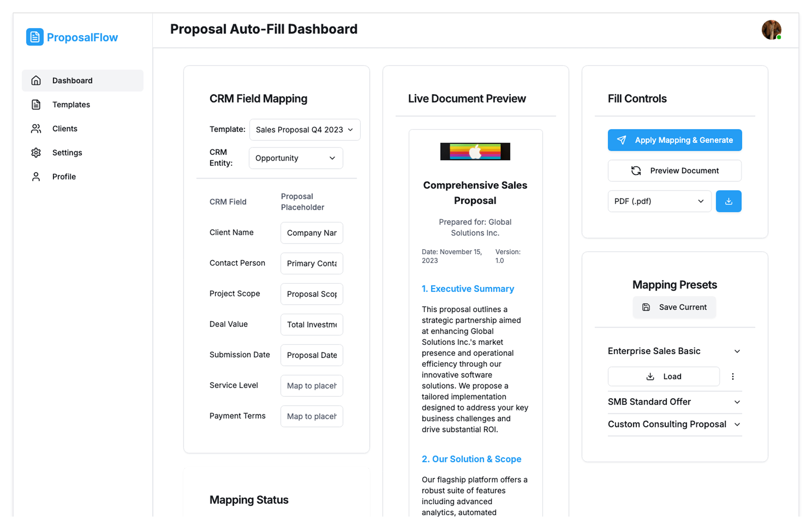Click the user avatar in the header
Image resolution: width=812 pixels, height=528 pixels.
click(771, 30)
